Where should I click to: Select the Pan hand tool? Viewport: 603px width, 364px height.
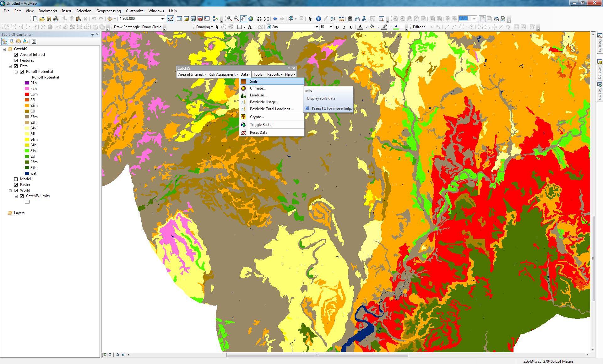pos(244,19)
